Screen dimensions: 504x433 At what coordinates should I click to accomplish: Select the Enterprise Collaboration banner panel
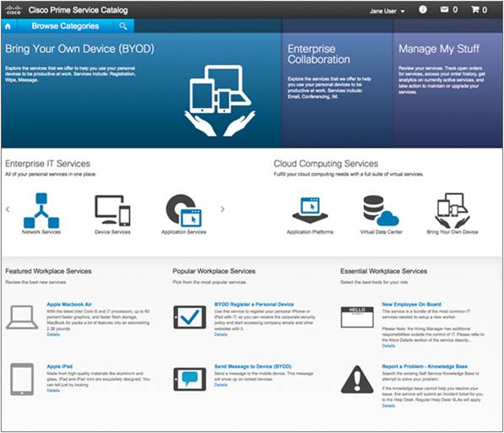337,90
